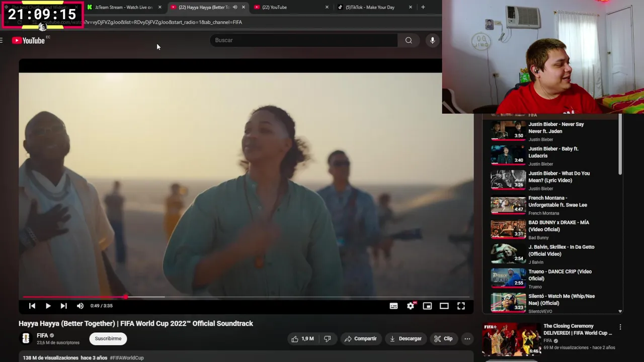Screen dimensions: 644x362
Task: Open player settings gear
Action: pos(411,306)
